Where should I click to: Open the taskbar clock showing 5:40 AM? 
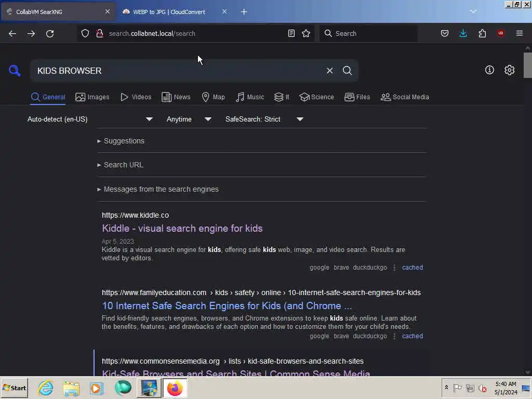tap(506, 388)
